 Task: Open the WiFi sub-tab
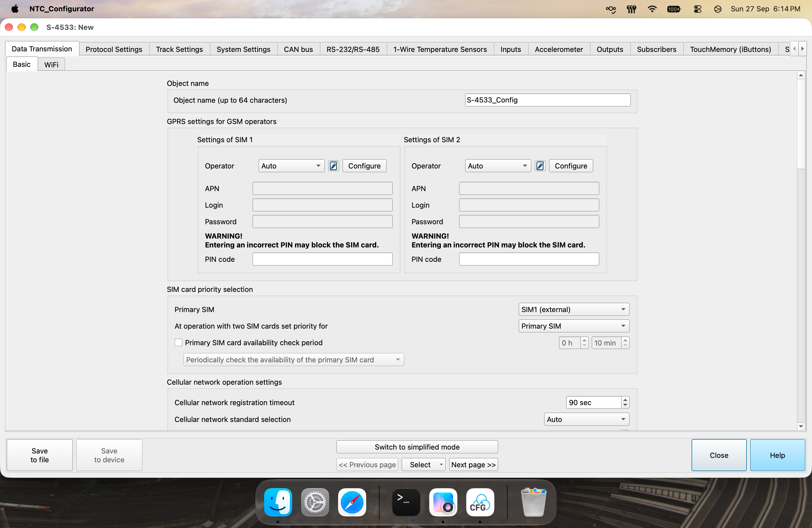(x=51, y=64)
